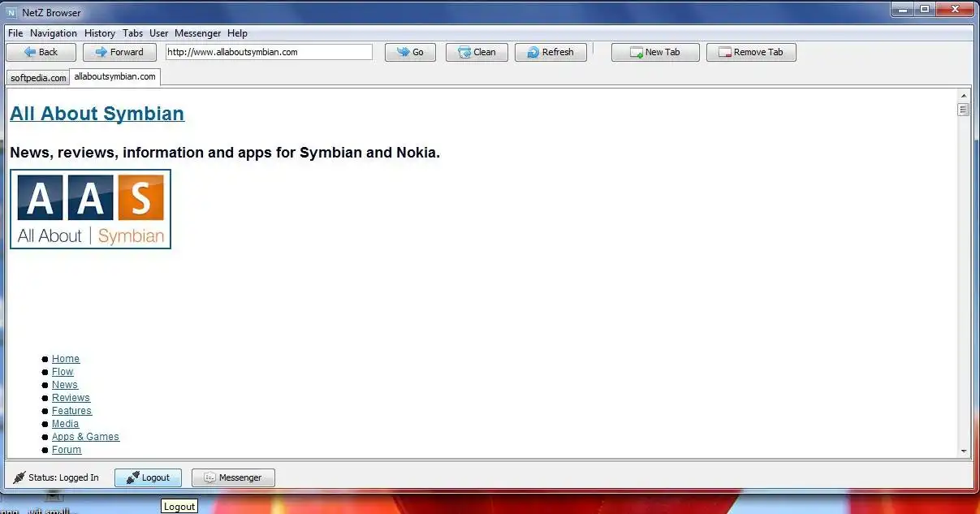Open the Flow link
Screen dimensions: 980x514
coord(63,372)
